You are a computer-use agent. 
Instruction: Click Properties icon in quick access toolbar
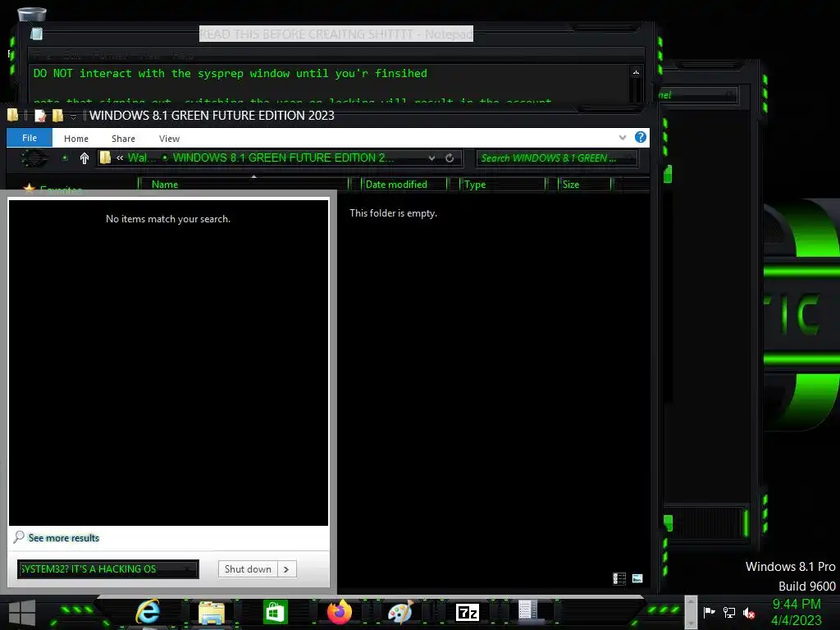40,115
